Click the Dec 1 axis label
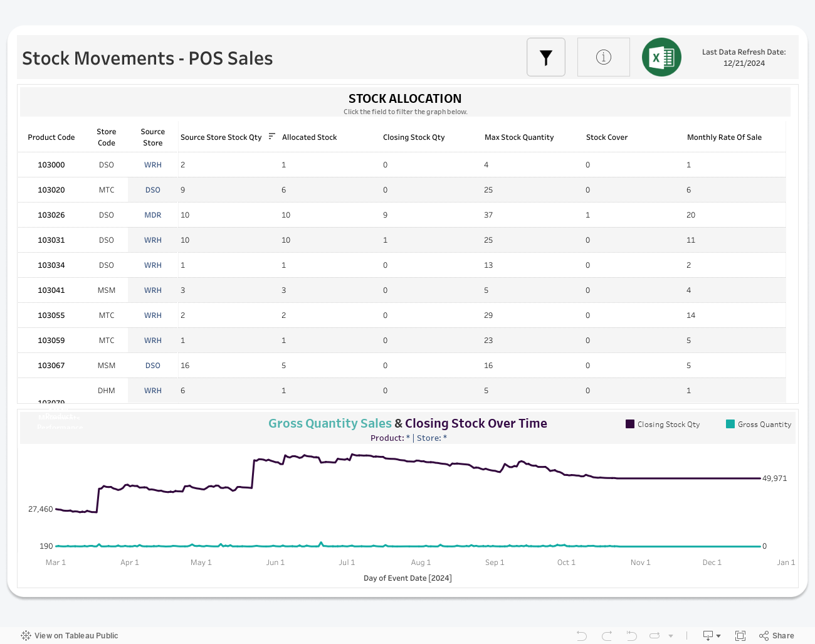 [x=712, y=562]
